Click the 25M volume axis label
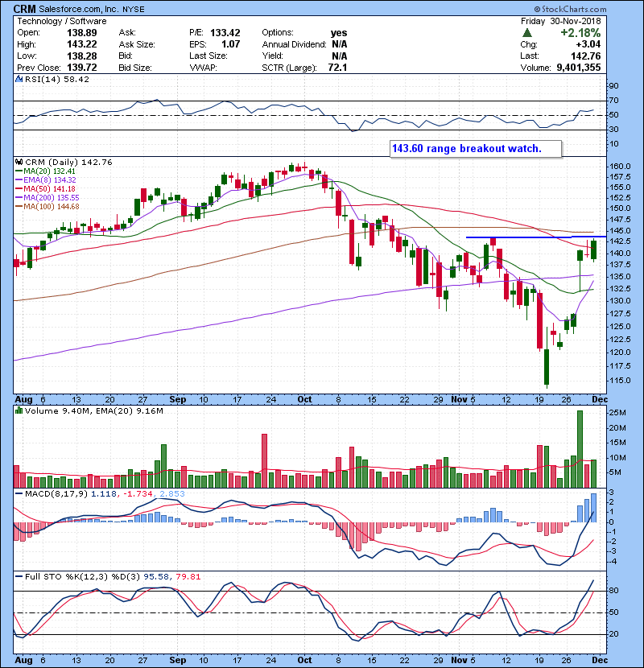 [617, 413]
